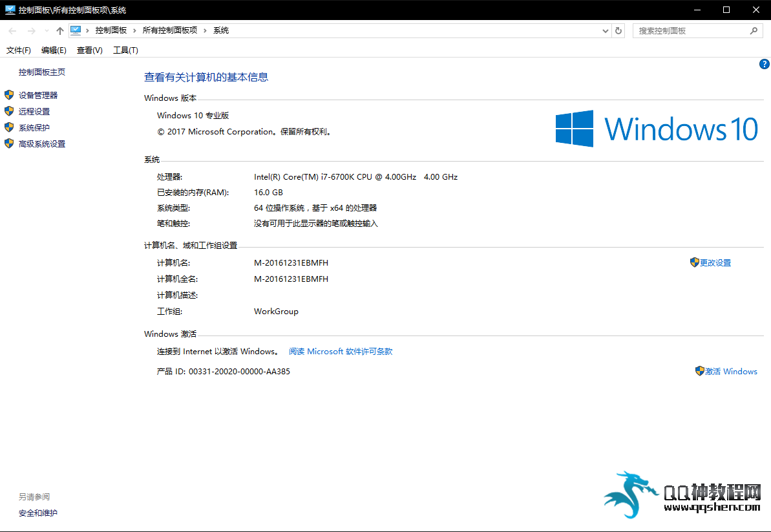Click 更改设置 link
This screenshot has width=771, height=532.
pyautogui.click(x=715, y=263)
